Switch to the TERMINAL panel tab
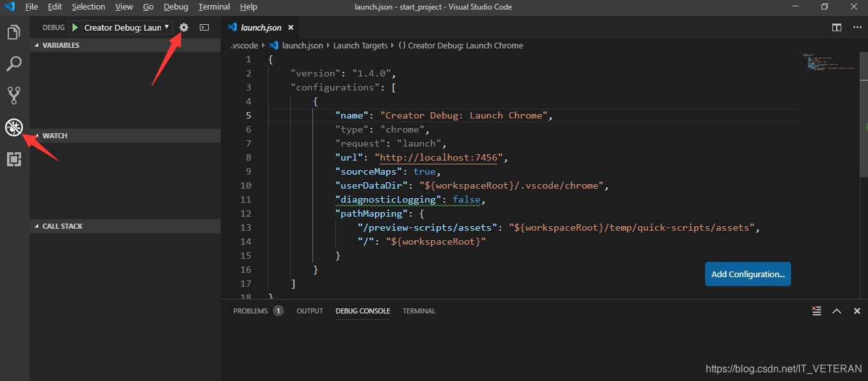 click(x=419, y=311)
